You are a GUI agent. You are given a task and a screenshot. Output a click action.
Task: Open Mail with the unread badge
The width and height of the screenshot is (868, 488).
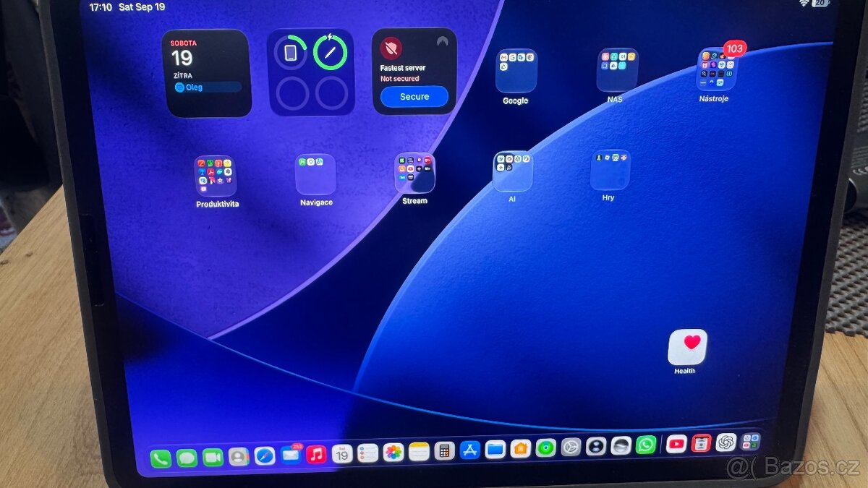point(291,455)
